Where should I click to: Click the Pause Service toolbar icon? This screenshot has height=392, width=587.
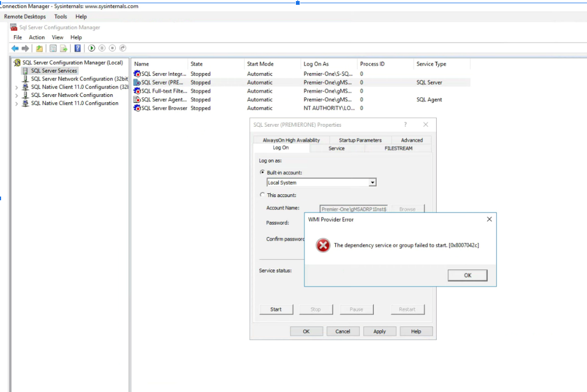pos(102,48)
